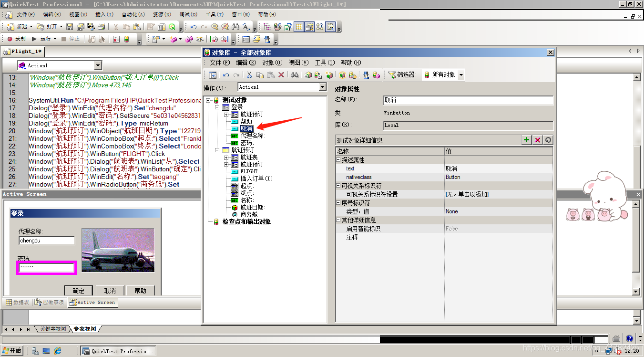Screen dimensions: 644x357
Task: Save the test with the floppy disk icon
Action: [70, 27]
